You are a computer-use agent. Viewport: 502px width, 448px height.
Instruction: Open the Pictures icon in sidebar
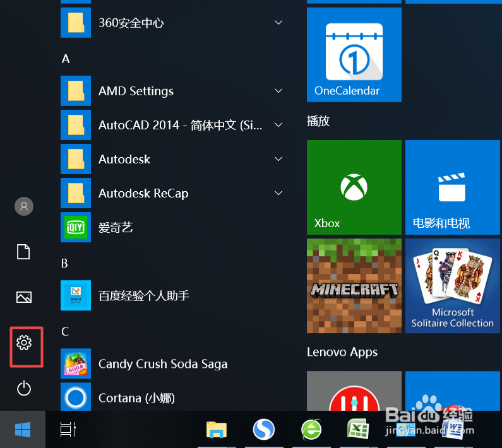click(x=24, y=297)
